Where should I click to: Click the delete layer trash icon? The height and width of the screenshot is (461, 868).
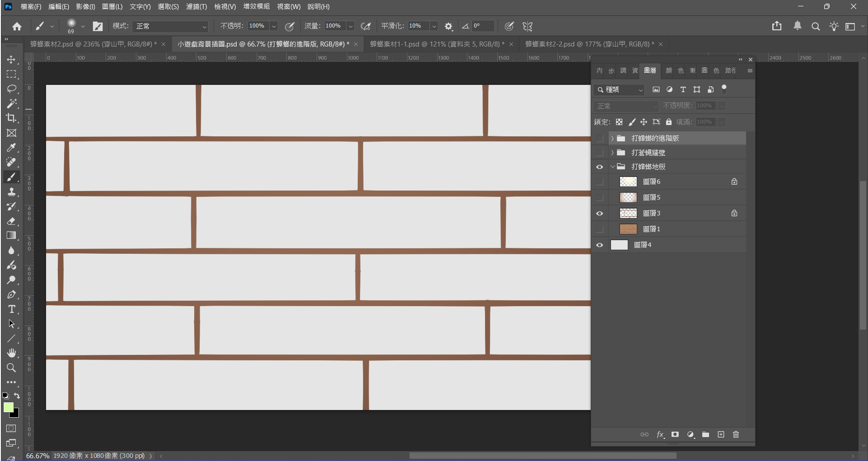coord(736,434)
